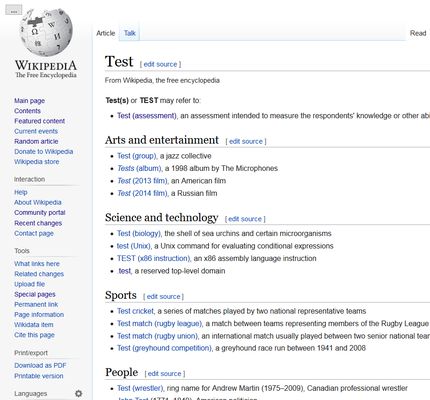
Task: Edit source of the People section
Action: tap(164, 374)
